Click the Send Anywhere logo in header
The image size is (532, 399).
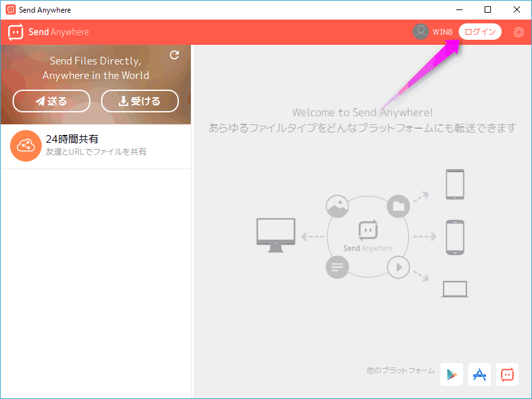pyautogui.click(x=49, y=32)
